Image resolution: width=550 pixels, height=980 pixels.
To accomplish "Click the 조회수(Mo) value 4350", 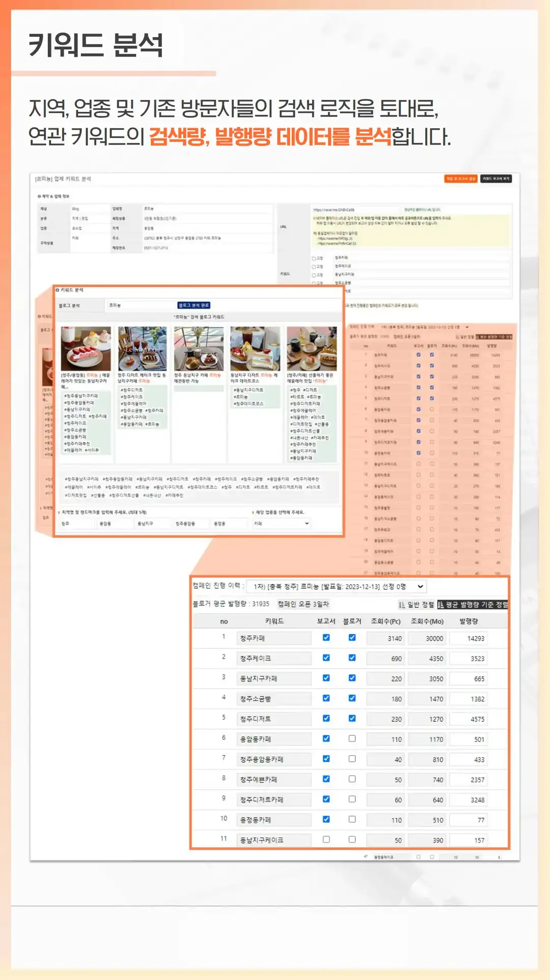I will pyautogui.click(x=427, y=658).
